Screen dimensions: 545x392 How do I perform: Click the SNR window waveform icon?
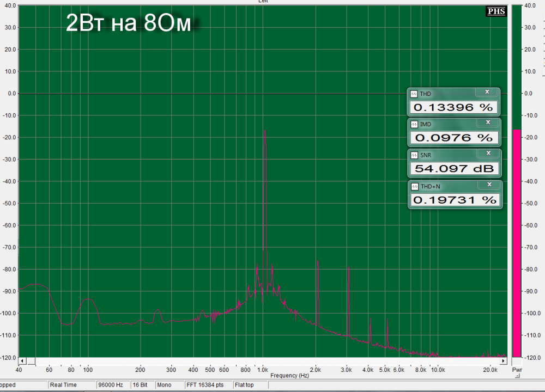coord(414,156)
